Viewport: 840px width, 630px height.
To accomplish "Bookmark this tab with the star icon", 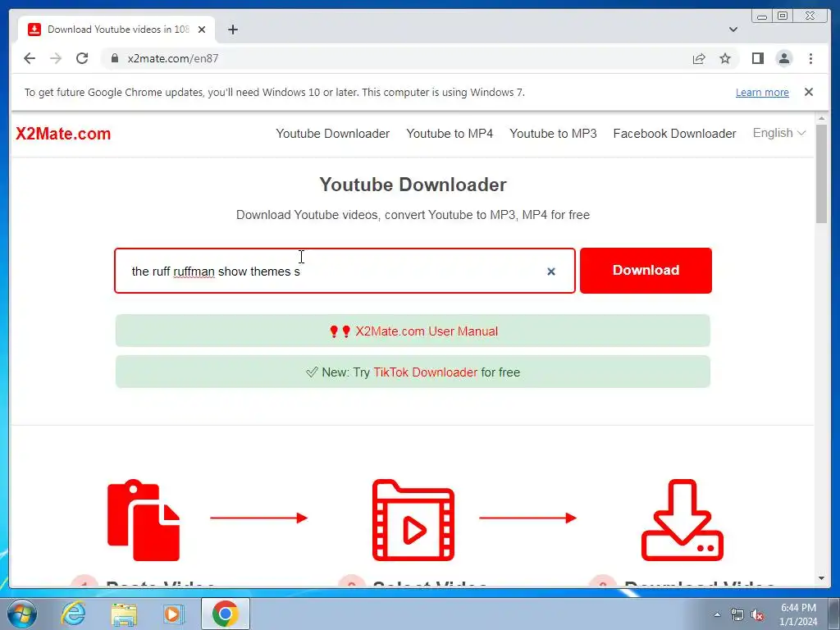I will (x=725, y=58).
